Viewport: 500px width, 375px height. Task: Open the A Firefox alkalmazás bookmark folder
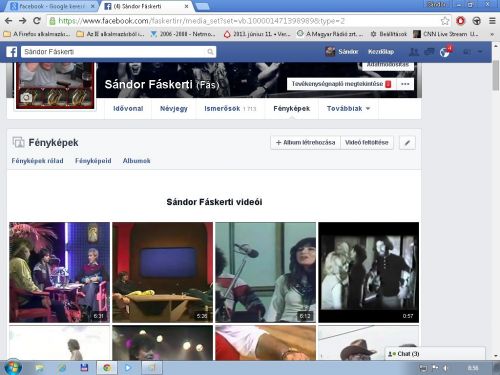37,34
